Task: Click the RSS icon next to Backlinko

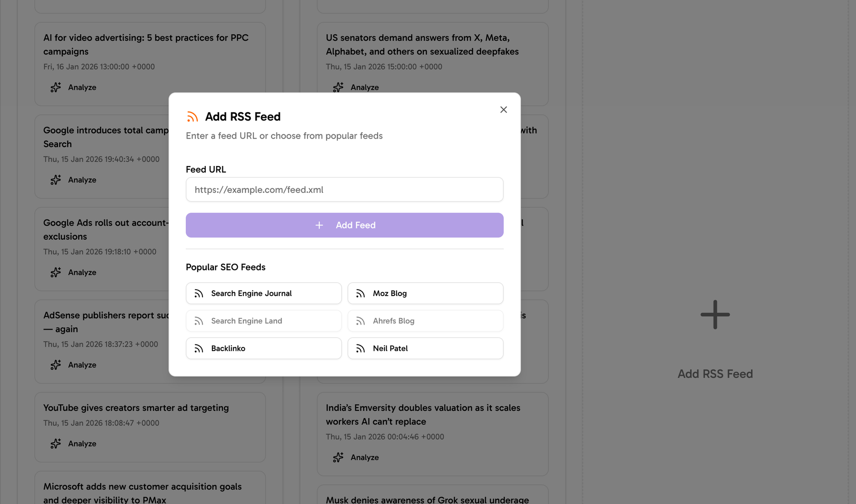Action: coord(199,348)
